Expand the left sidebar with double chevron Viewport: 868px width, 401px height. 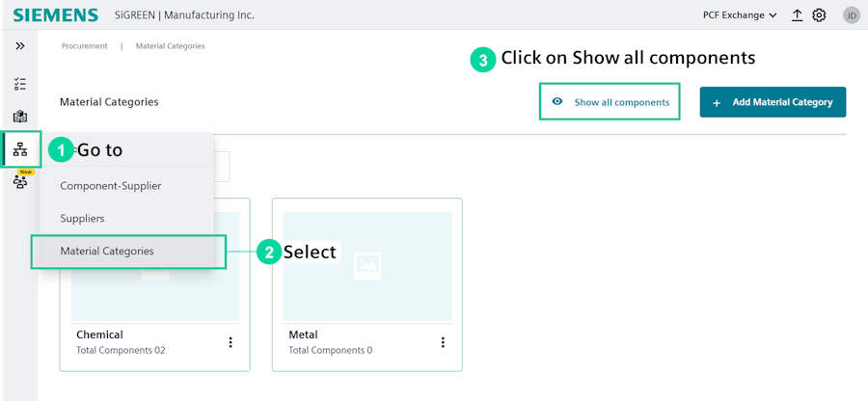(x=20, y=46)
